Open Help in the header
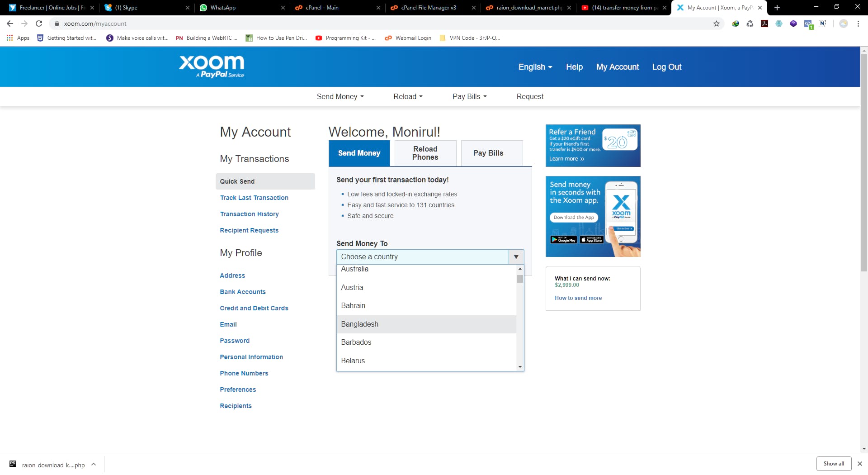The width and height of the screenshot is (868, 475). [574, 67]
